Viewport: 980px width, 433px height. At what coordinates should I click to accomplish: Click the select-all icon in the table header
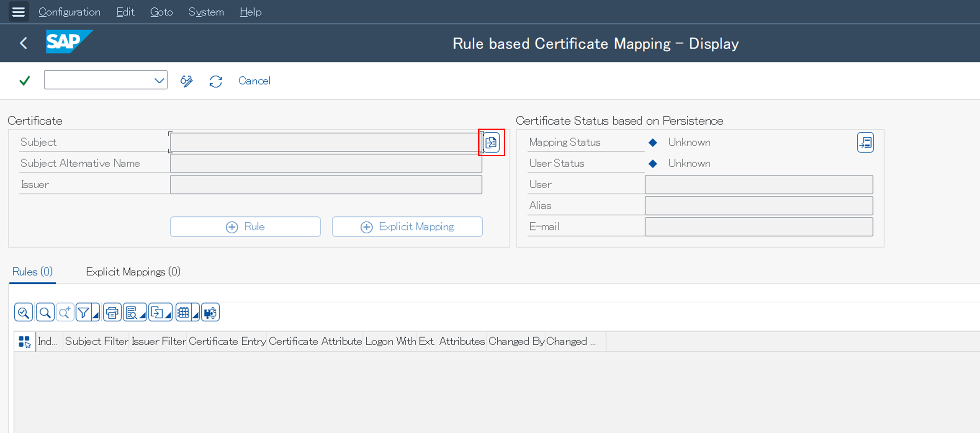coord(24,342)
